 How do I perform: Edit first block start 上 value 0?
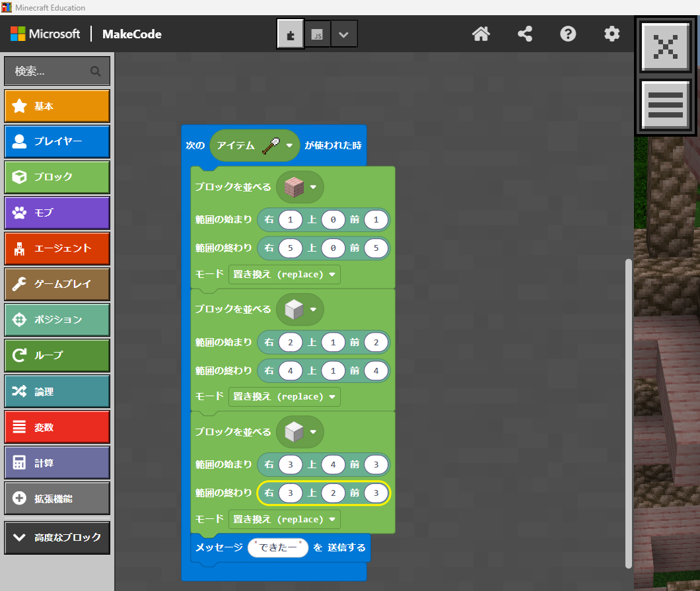click(x=333, y=220)
